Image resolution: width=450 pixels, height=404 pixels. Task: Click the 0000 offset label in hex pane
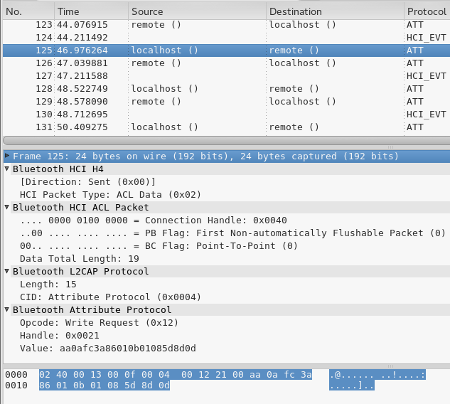pyautogui.click(x=16, y=375)
